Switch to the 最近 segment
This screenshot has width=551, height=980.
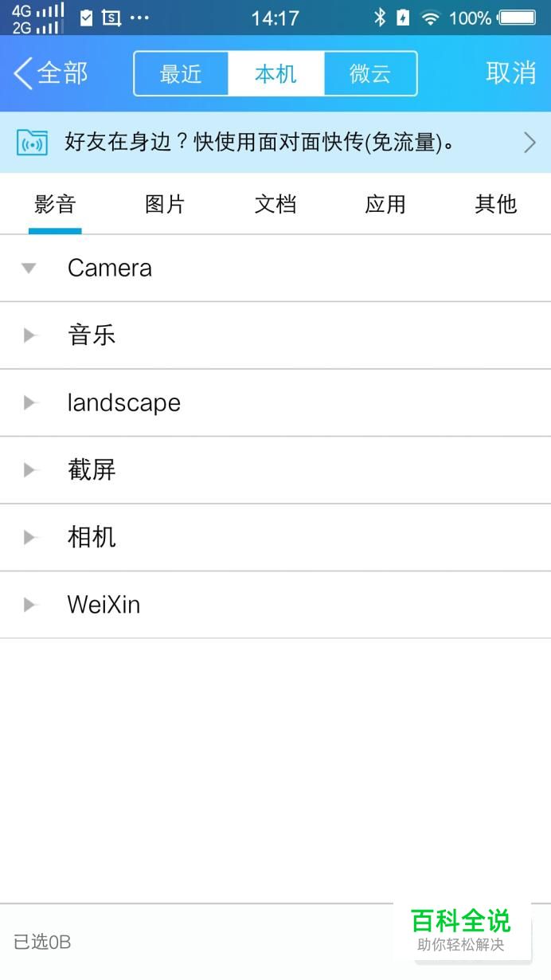coord(181,74)
